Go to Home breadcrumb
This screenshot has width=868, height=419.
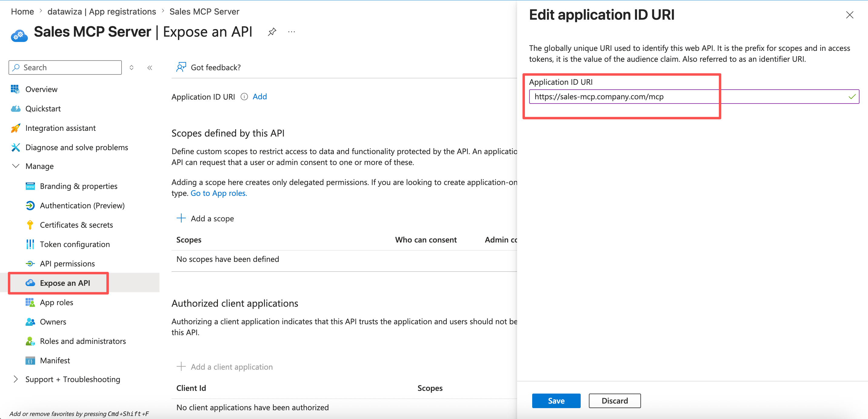pos(22,12)
